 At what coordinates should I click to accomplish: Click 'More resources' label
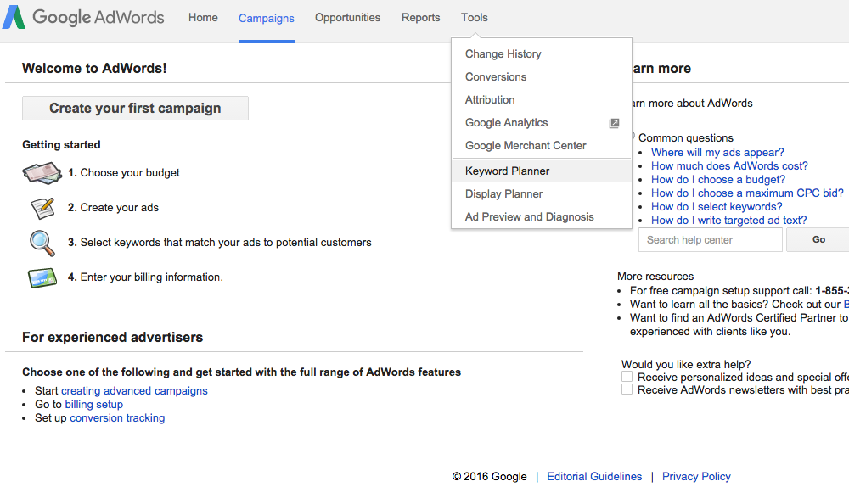pyautogui.click(x=655, y=276)
